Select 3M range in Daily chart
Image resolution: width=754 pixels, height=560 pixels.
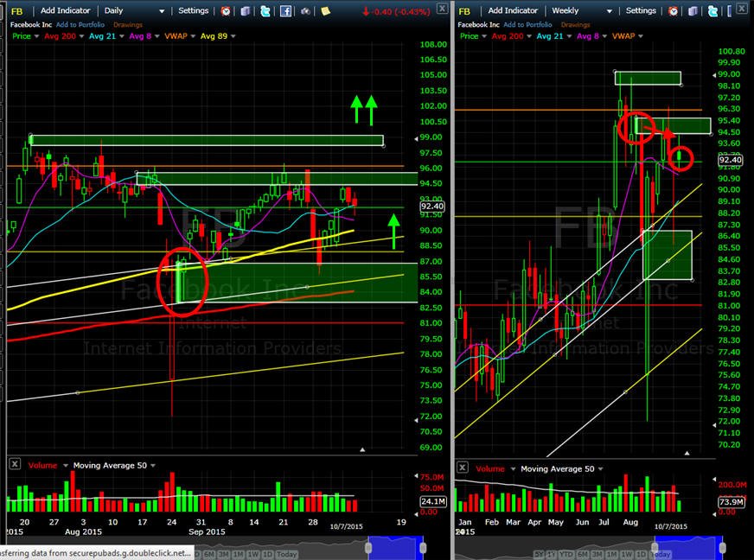click(224, 554)
